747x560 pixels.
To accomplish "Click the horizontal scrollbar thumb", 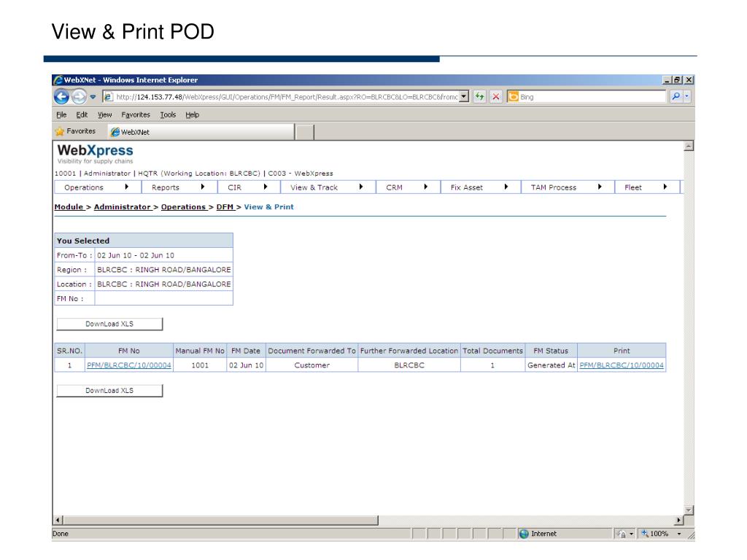I will (220, 520).
